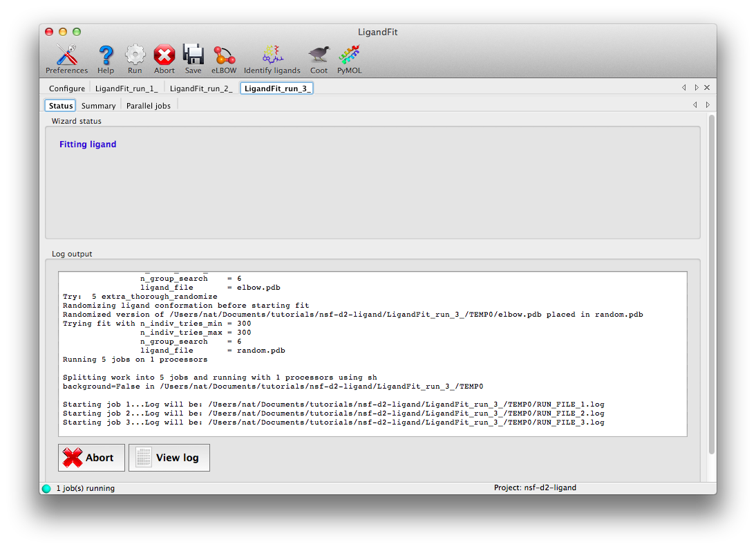Switch to the Summary sub-tab
756x549 pixels.
97,105
